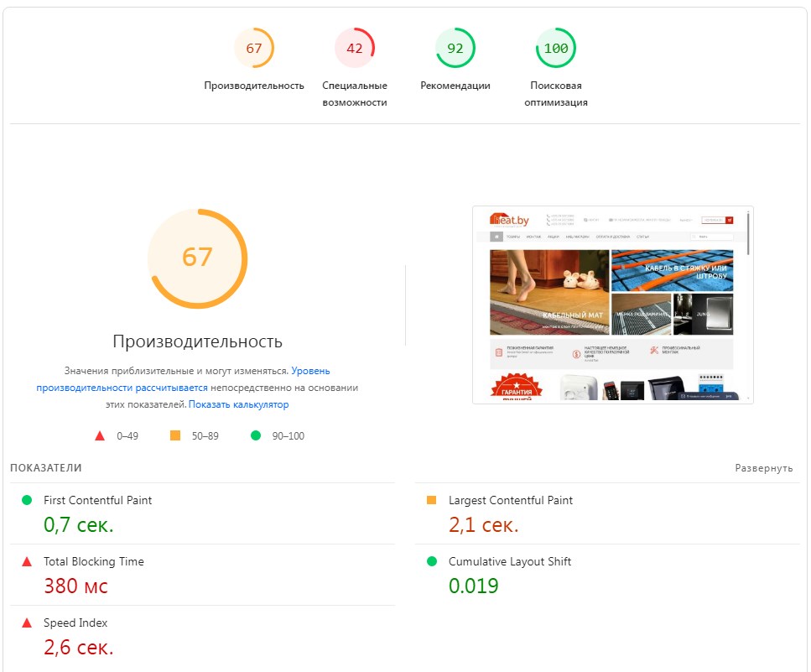Click the 92 Рекомендации score circle
811x672 pixels.
(x=455, y=48)
